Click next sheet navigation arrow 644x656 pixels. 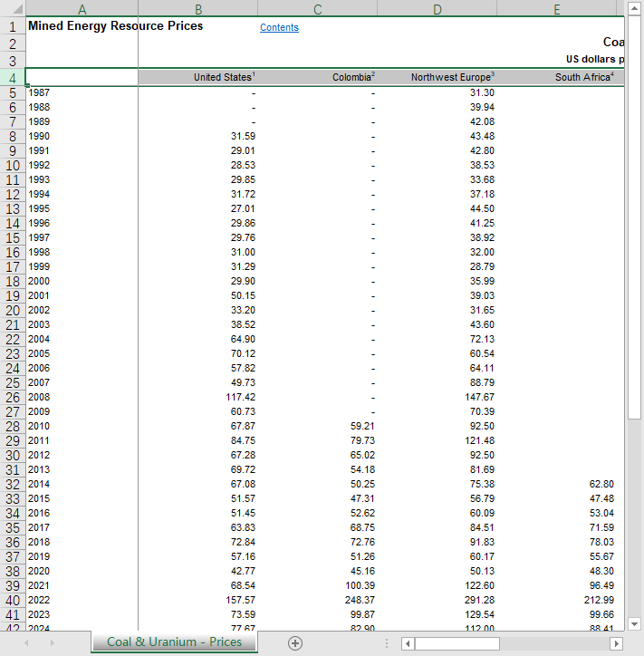click(53, 643)
